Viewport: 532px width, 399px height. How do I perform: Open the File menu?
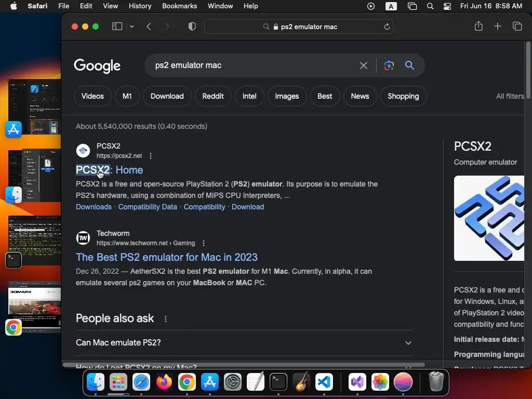[x=63, y=6]
